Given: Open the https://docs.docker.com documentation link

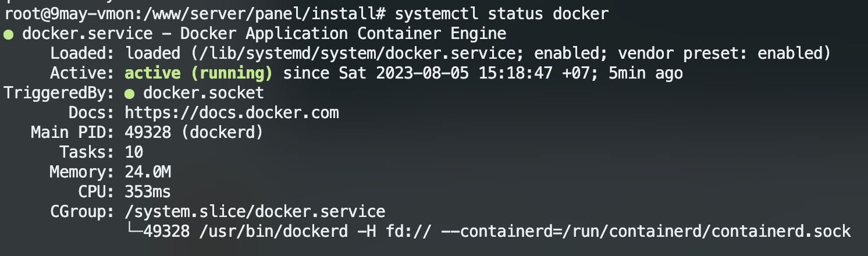Looking at the screenshot, I should coord(232,112).
